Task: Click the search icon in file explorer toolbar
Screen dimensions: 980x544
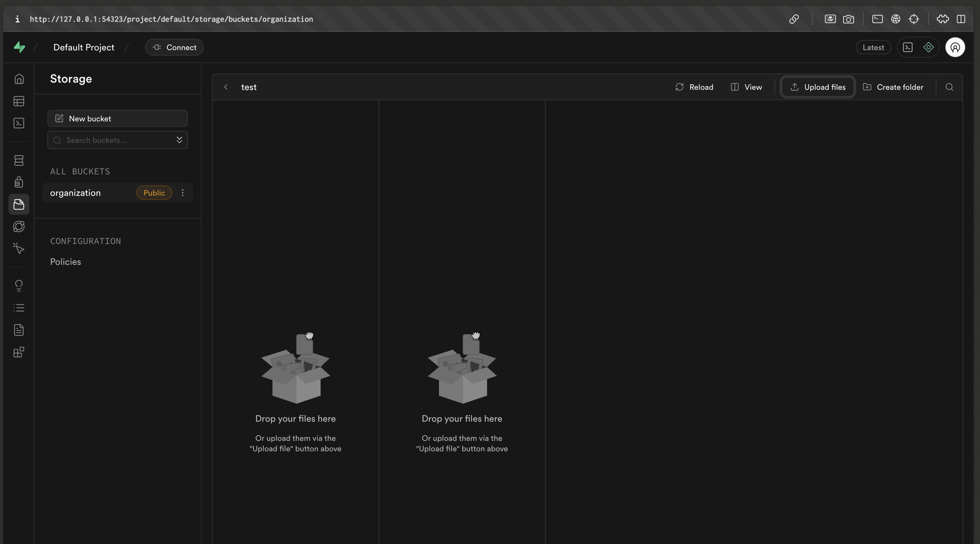Action: [949, 87]
